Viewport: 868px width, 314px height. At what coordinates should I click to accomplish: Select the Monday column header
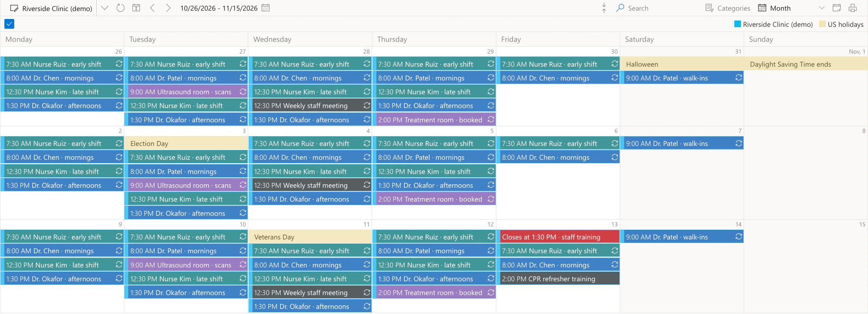tap(62, 39)
